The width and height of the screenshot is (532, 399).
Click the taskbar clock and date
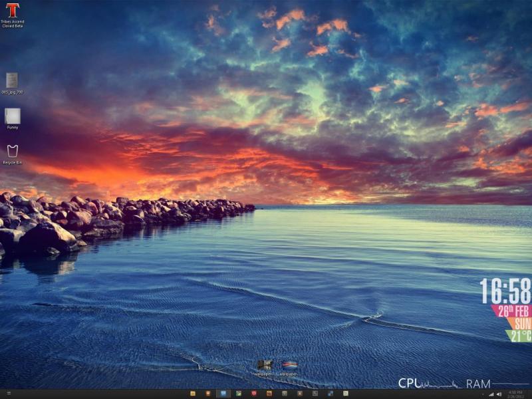pyautogui.click(x=515, y=394)
